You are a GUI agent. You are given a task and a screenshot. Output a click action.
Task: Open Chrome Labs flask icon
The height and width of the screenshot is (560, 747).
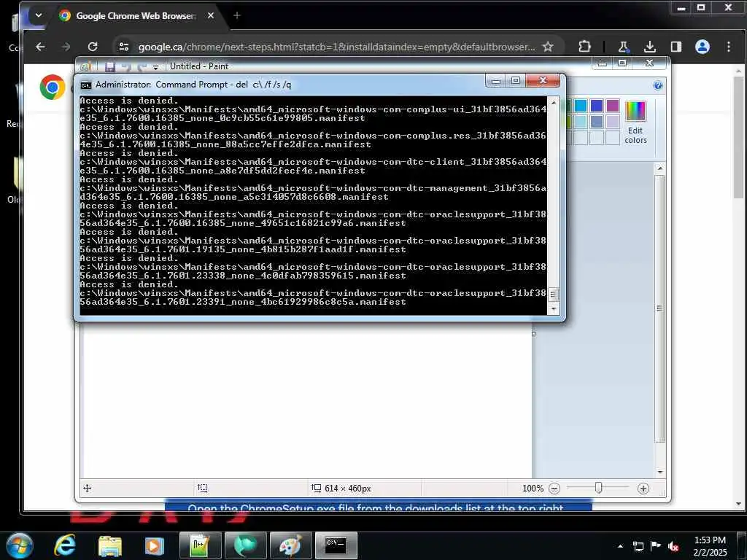tap(623, 47)
